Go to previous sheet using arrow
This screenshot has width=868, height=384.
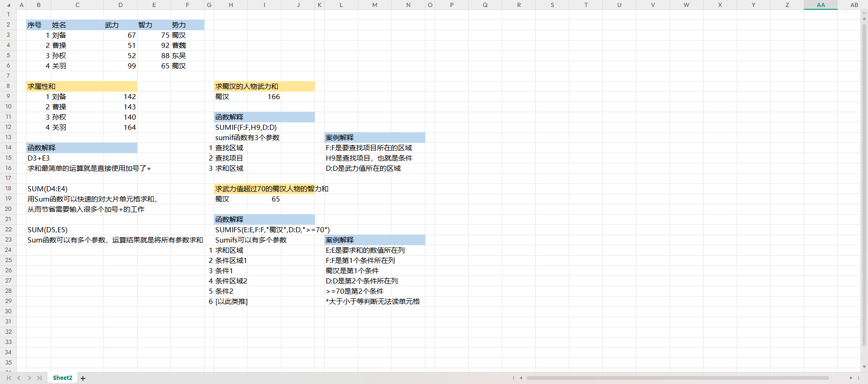click(19, 378)
